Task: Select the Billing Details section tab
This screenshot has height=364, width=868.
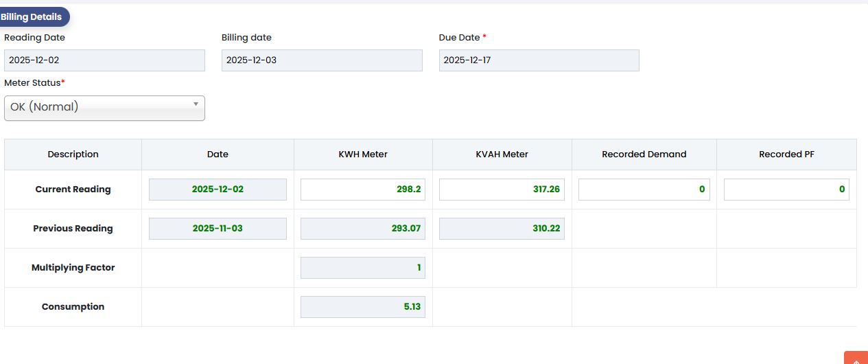Action: pyautogui.click(x=32, y=17)
